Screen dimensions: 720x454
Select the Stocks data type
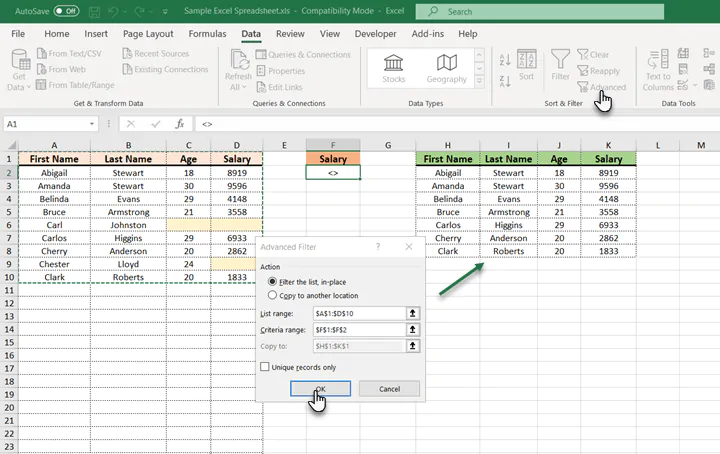pyautogui.click(x=394, y=68)
